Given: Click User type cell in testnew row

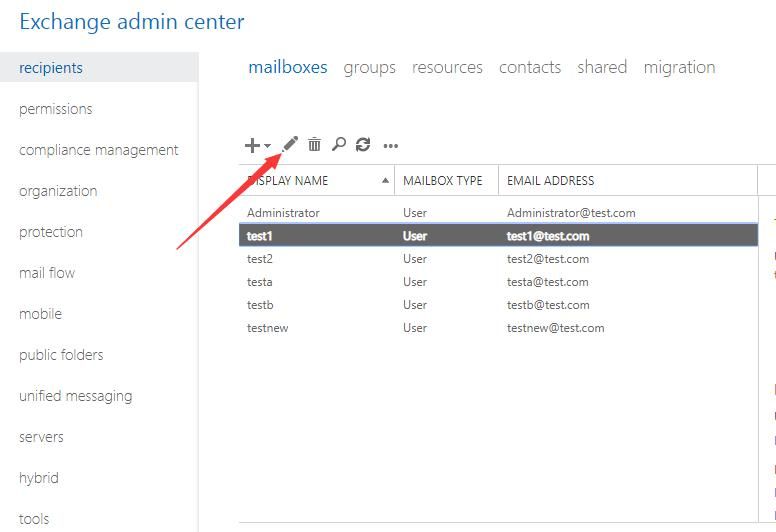Looking at the screenshot, I should [x=415, y=328].
